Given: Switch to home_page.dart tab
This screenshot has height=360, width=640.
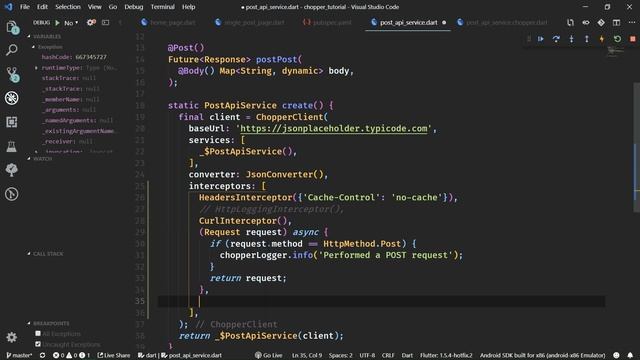Looking at the screenshot, I should 168,23.
